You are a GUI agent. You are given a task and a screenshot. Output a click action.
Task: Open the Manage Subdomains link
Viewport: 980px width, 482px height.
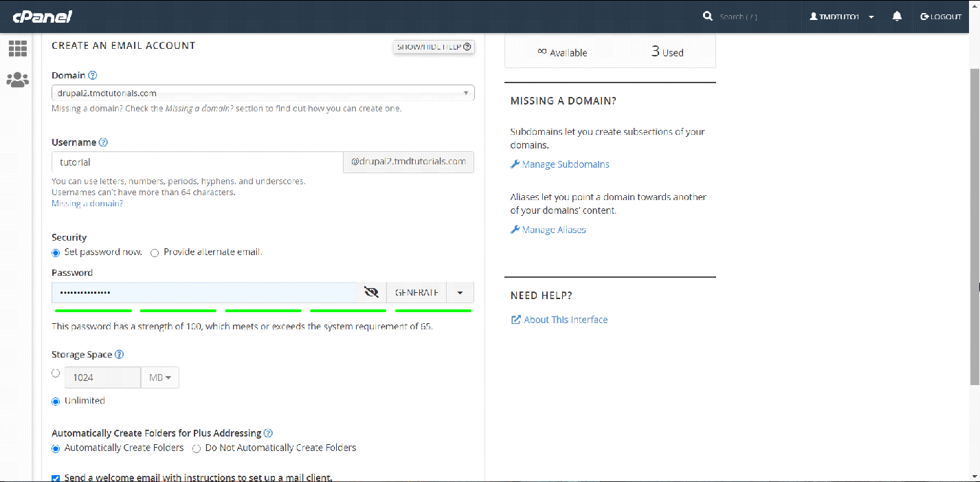tap(566, 164)
